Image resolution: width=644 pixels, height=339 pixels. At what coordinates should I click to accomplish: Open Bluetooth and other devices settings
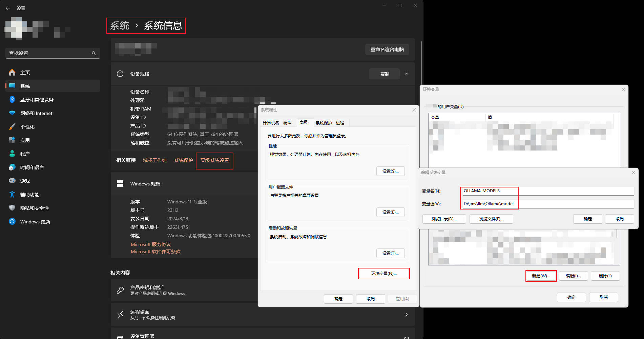coord(12,100)
